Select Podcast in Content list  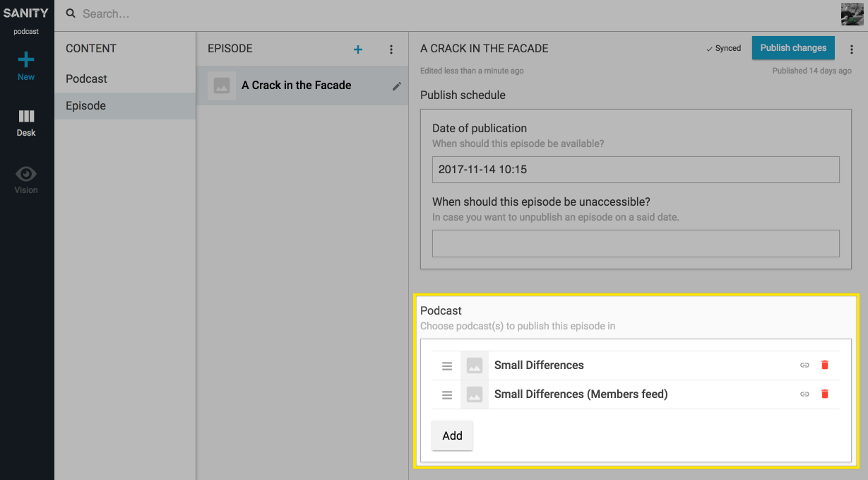[87, 79]
